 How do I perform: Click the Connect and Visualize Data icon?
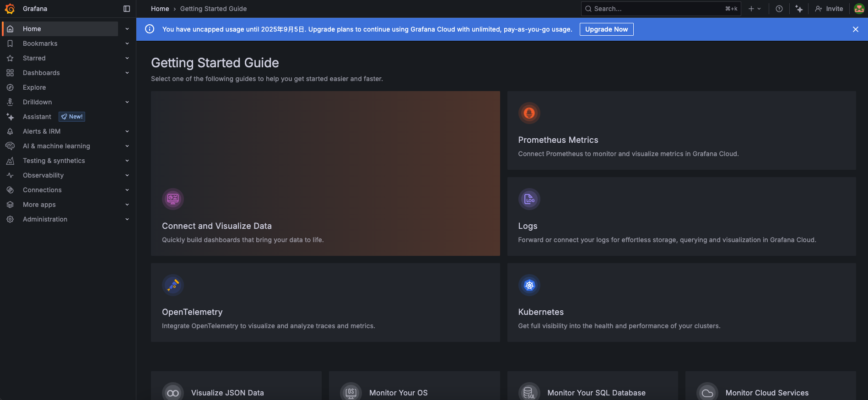coord(173,199)
